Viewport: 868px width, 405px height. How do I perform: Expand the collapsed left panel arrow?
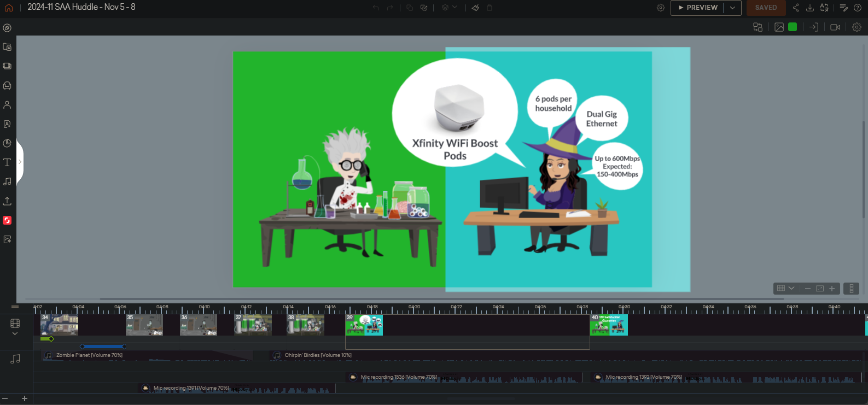(20, 162)
